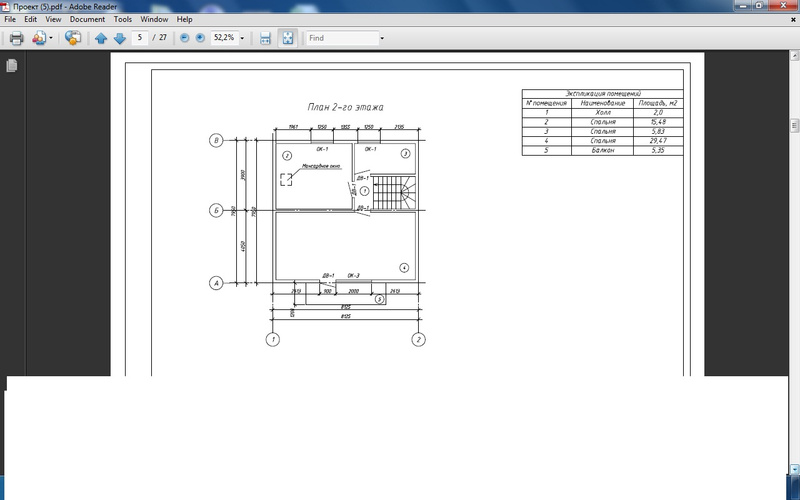This screenshot has height=500, width=800.
Task: Toggle the fit width scrolling mode
Action: [265, 38]
